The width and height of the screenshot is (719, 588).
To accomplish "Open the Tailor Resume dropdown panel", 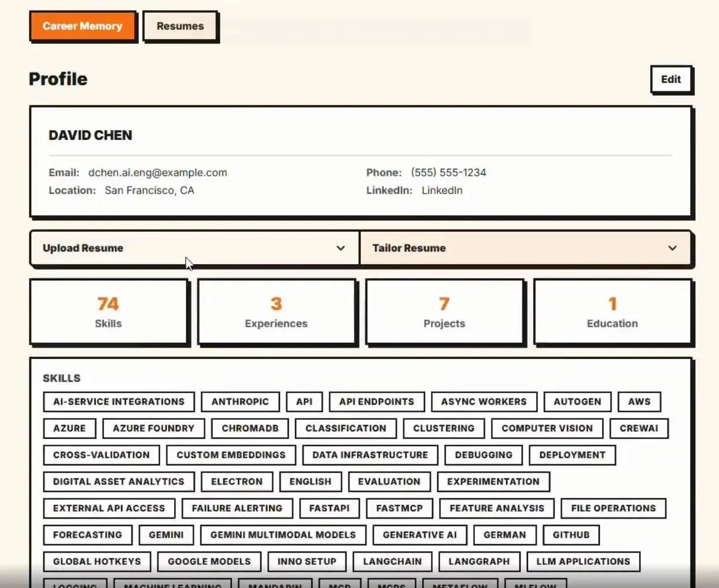I will tap(525, 248).
